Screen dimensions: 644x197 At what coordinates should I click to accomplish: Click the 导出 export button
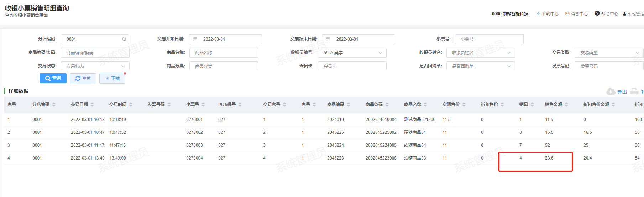617,92
